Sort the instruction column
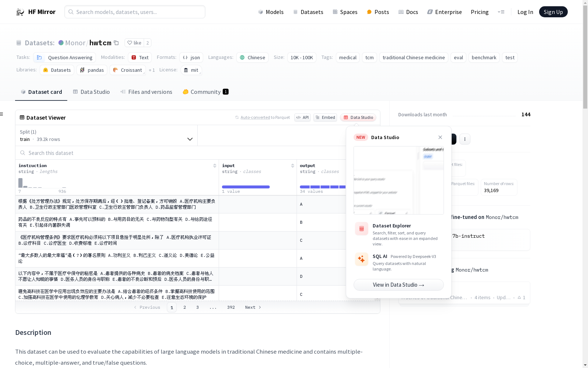 (x=215, y=166)
